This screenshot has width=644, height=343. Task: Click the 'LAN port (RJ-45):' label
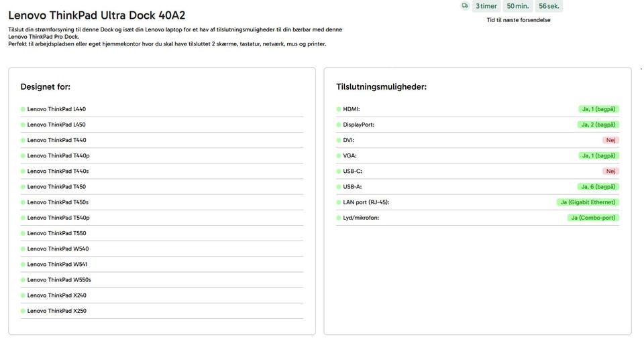[x=366, y=202]
